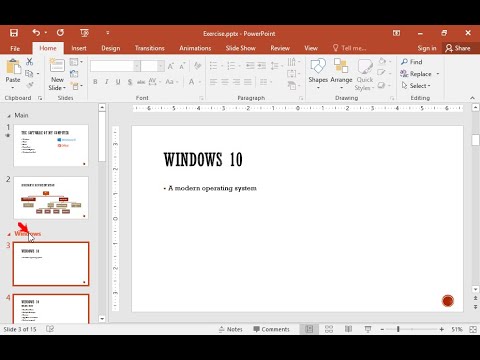Viewport: 480px width, 360px height.
Task: Toggle the Notes pane in status bar
Action: [231, 329]
